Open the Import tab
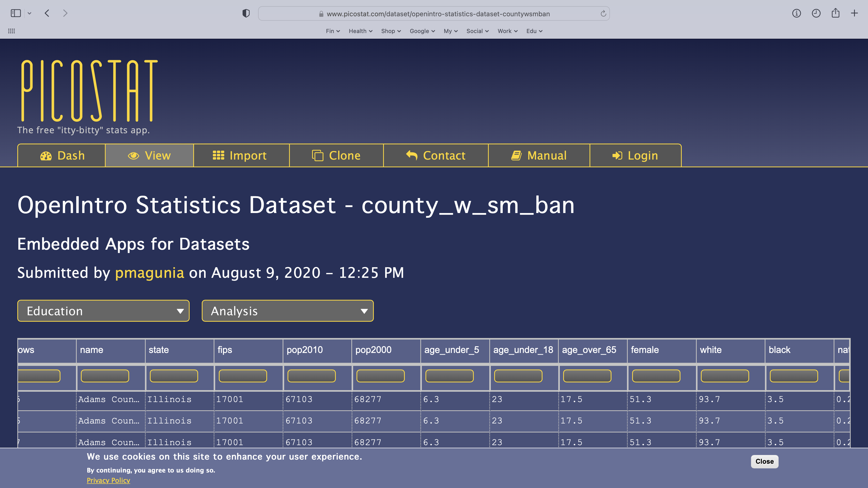The height and width of the screenshot is (488, 868). coord(242,156)
